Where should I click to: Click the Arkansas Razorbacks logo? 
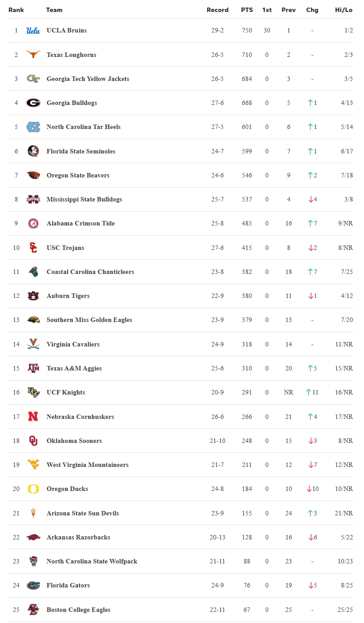[33, 537]
